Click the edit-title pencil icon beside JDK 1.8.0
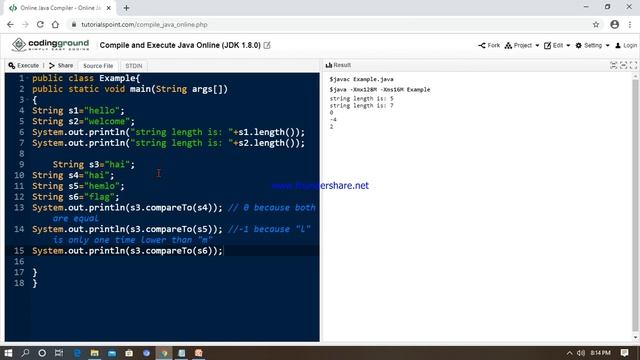Screen dimensions: 640x360 click(x=267, y=45)
